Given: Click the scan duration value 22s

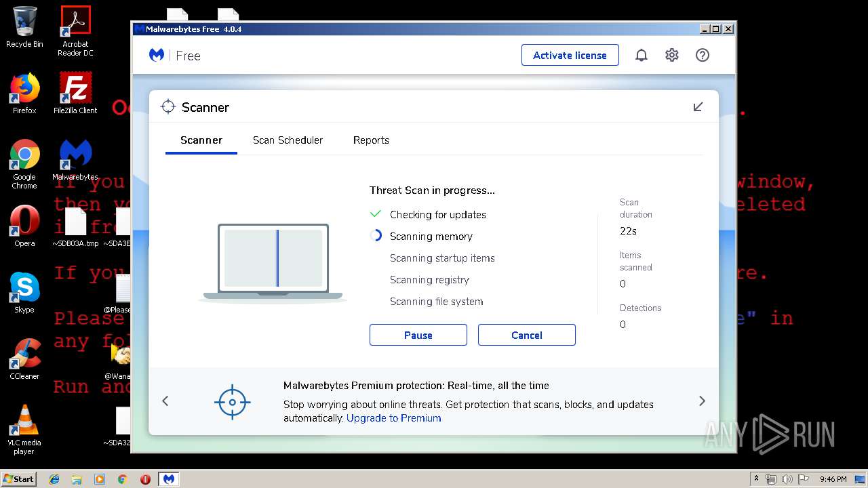Looking at the screenshot, I should tap(628, 231).
